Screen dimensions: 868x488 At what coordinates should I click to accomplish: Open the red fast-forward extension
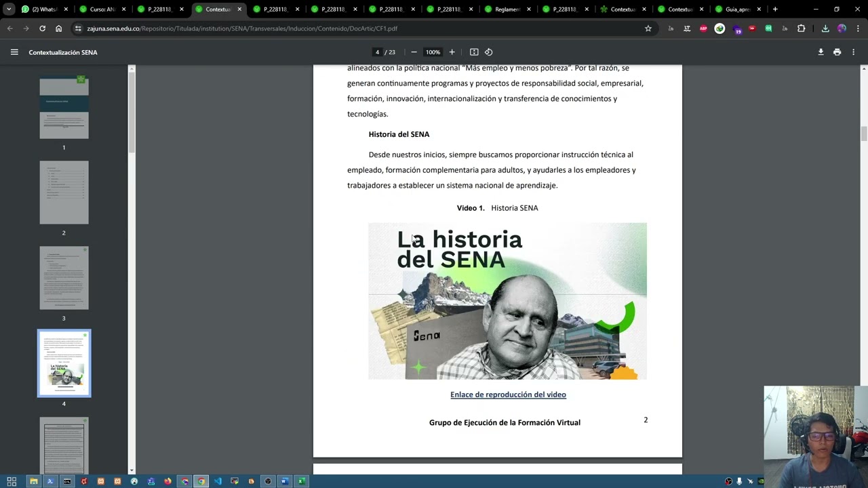[752, 28]
